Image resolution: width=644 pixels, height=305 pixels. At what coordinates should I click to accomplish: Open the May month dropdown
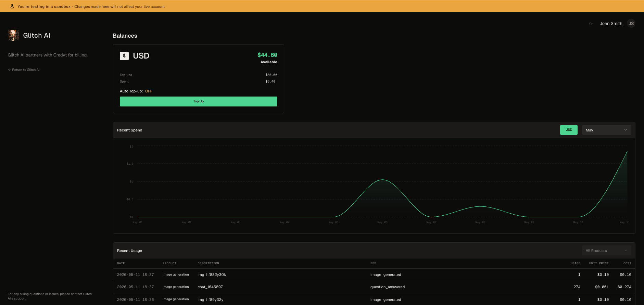606,130
